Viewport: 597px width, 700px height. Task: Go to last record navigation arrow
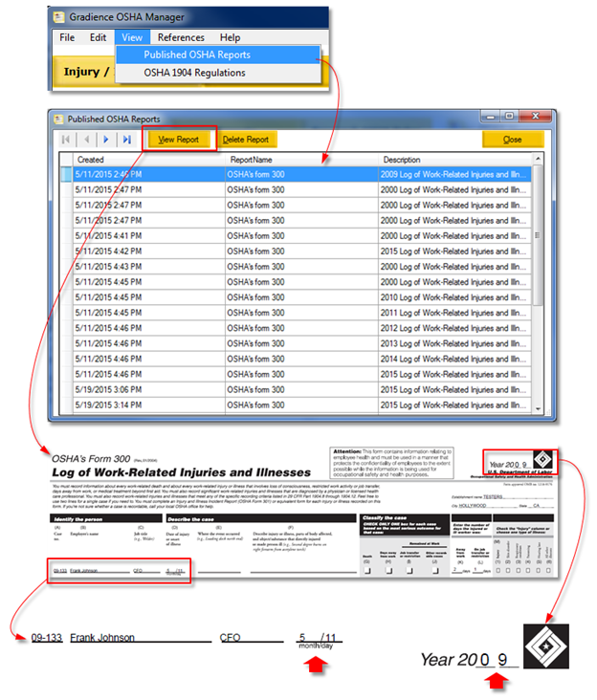[x=127, y=140]
